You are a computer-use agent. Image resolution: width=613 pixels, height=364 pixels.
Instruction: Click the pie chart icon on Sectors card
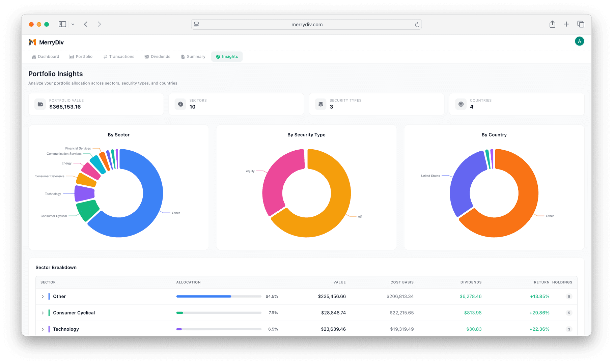[180, 104]
